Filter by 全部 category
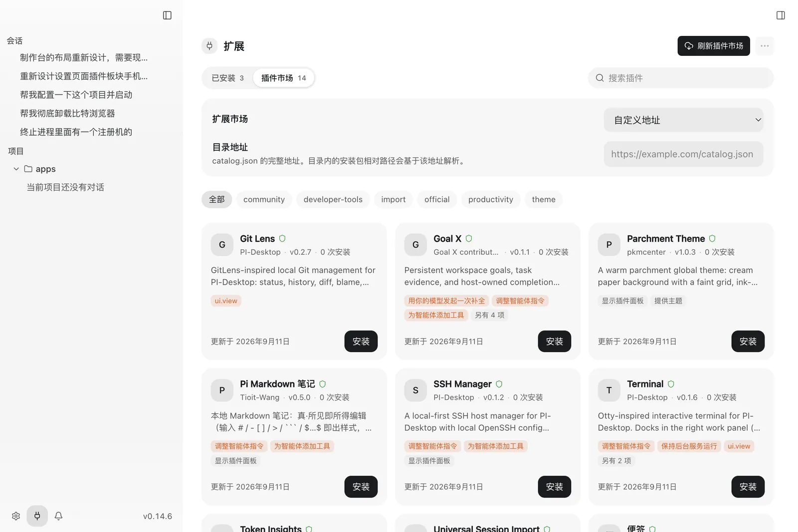This screenshot has height=532, width=798. [x=216, y=199]
